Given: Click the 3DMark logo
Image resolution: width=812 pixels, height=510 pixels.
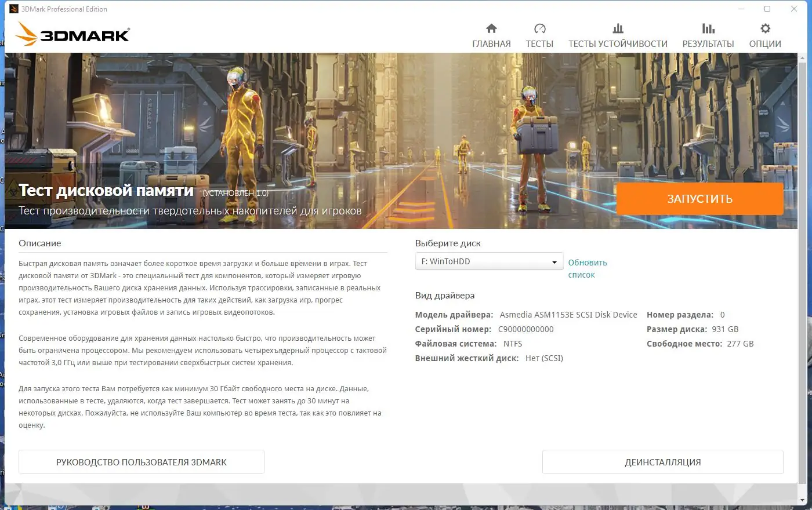Looking at the screenshot, I should click(x=72, y=34).
